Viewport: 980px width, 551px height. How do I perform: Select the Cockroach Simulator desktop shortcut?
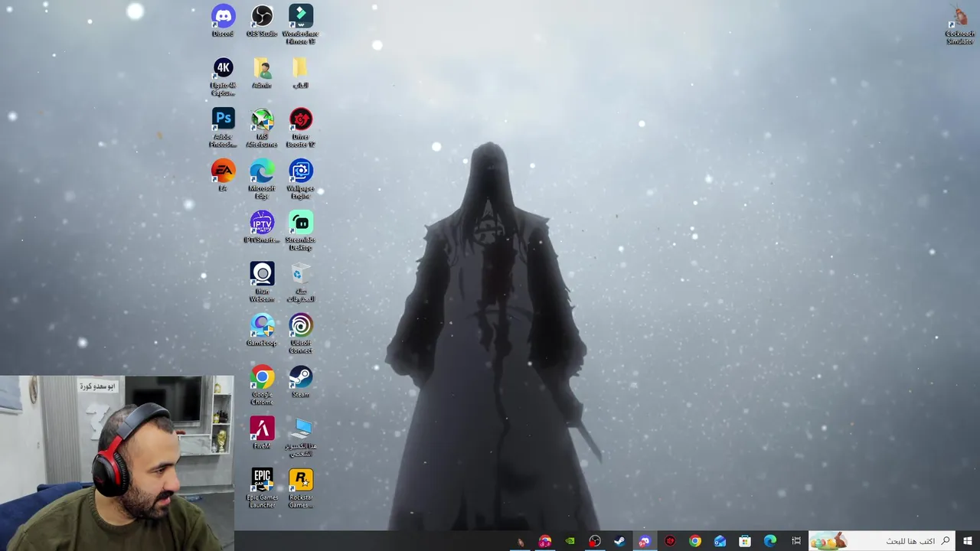(x=960, y=25)
